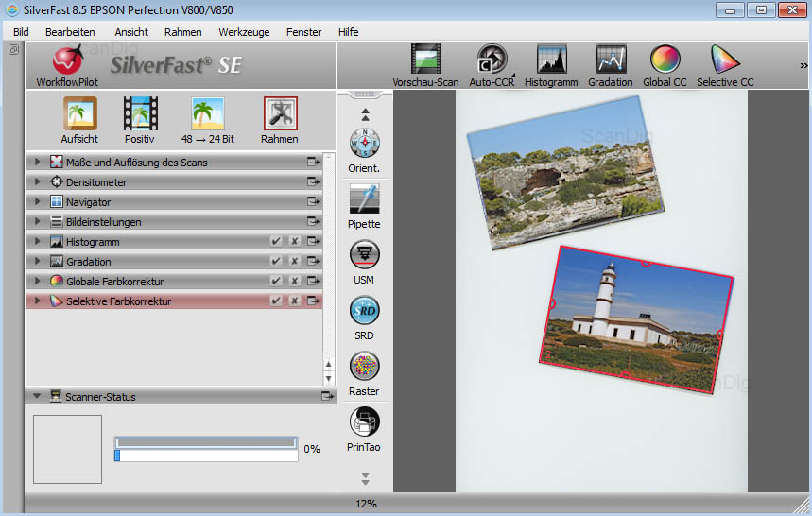Expand the Selektive Farbkorrektur section

pos(37,301)
